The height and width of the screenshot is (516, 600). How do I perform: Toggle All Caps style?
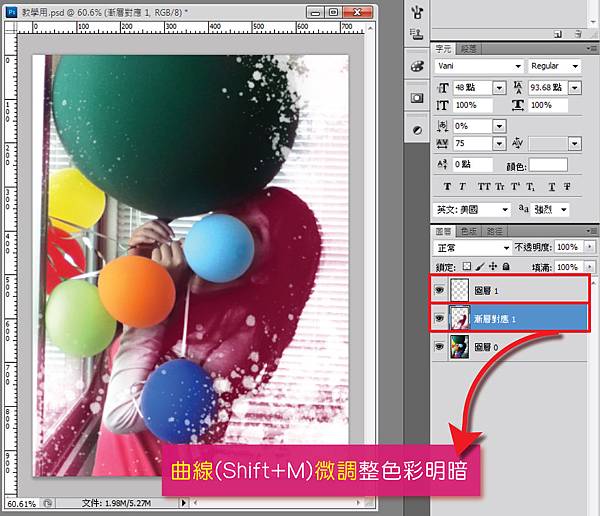[484, 186]
